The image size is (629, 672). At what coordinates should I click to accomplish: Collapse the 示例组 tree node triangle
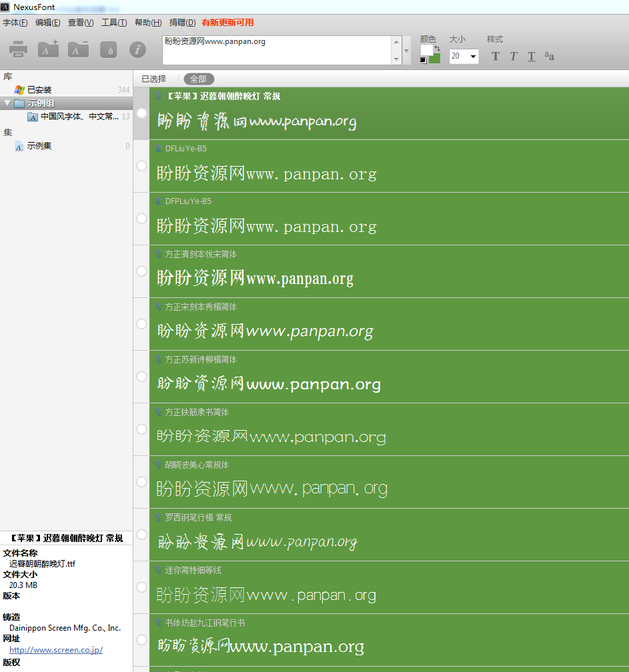[x=7, y=103]
